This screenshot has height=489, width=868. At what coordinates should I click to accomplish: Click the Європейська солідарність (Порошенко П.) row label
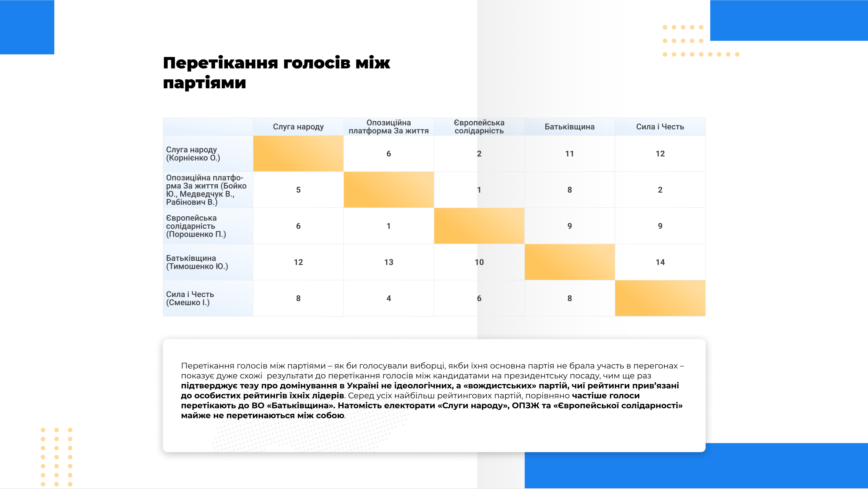(196, 226)
